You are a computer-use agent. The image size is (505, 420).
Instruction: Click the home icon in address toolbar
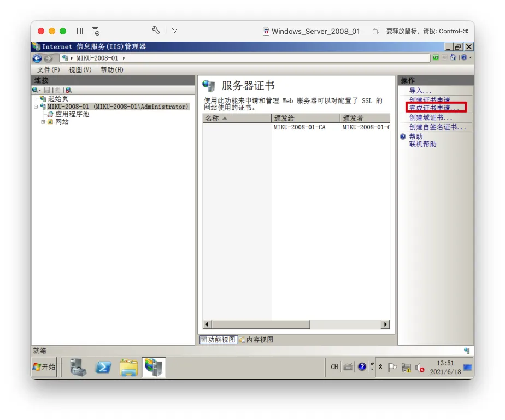[x=453, y=57]
